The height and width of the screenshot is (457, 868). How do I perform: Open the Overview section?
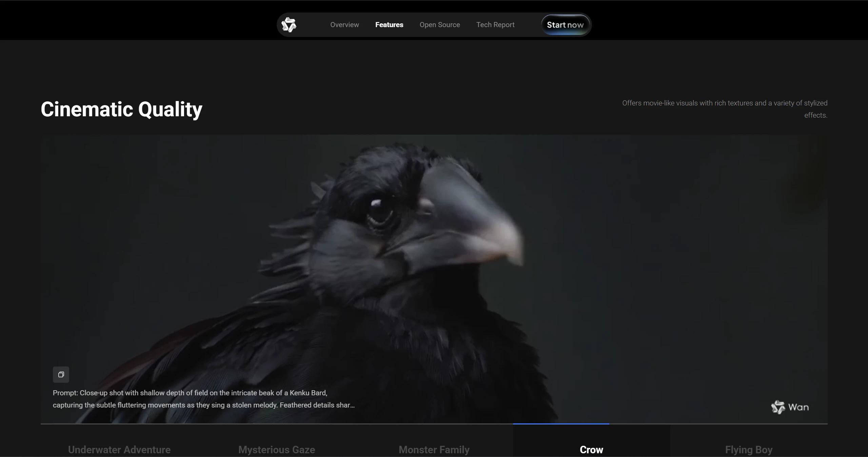[344, 25]
